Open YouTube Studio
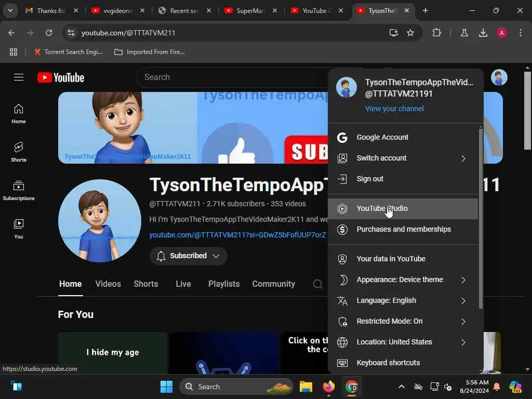 (403, 209)
